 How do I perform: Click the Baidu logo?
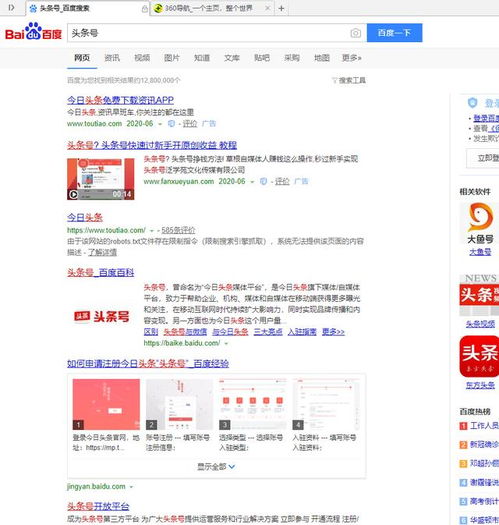(33, 32)
